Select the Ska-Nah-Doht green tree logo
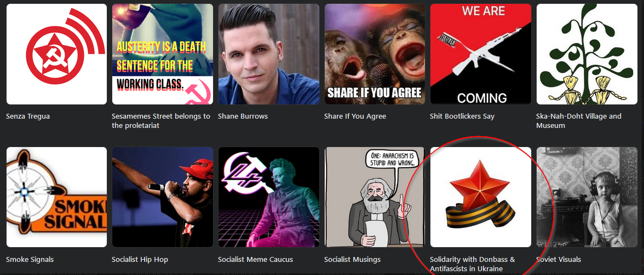The height and width of the screenshot is (275, 644). click(587, 54)
